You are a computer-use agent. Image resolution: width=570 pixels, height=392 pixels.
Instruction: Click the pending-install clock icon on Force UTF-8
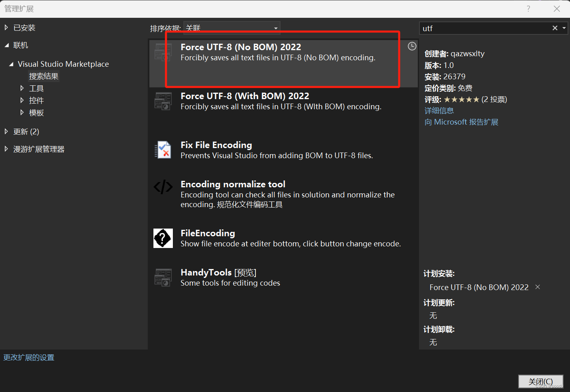tap(412, 46)
